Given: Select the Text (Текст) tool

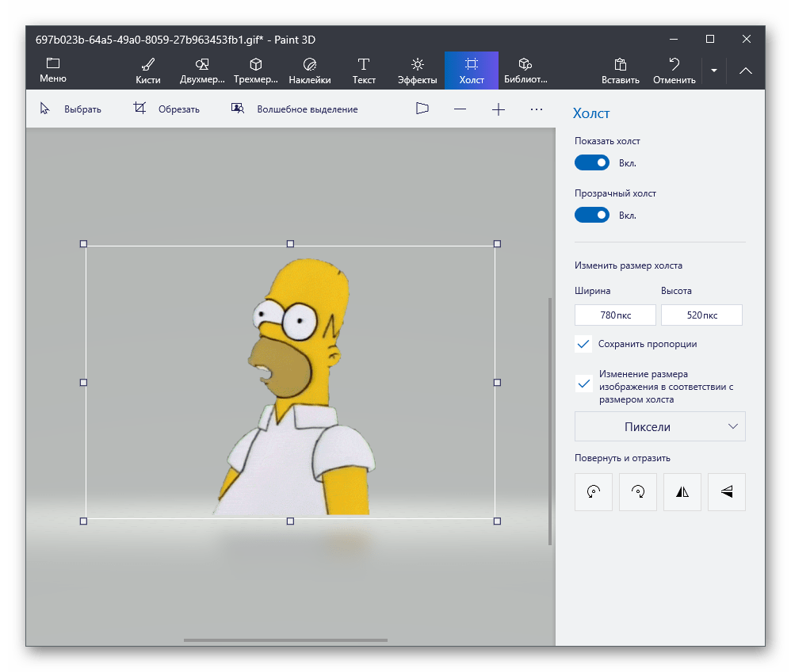Looking at the screenshot, I should [364, 71].
